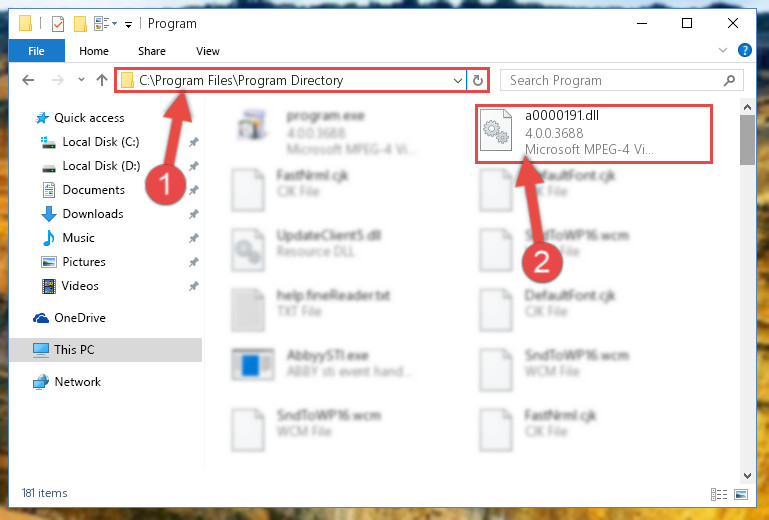Toggle pin for Local Disk (C:)
The width and height of the screenshot is (769, 520).
tap(194, 142)
